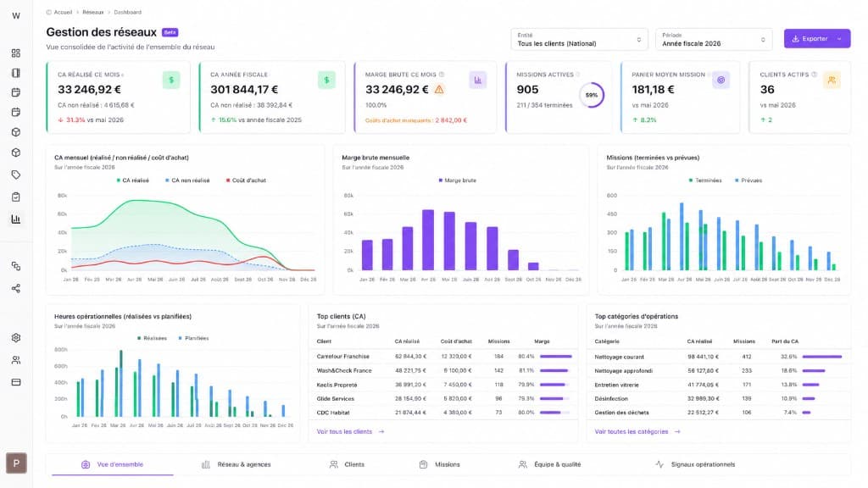Click Nettoyage courant Part du CA bar
Screen dimensions: 868x488
(x=822, y=357)
